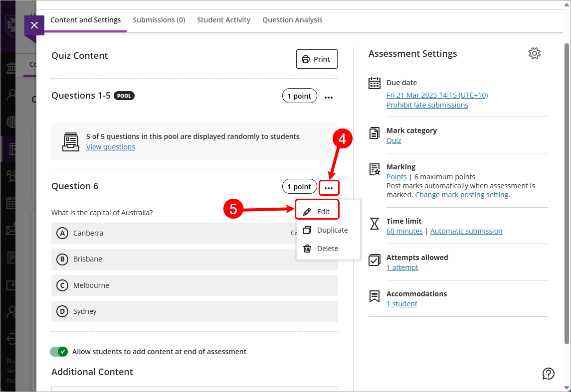Click the Automatic submission link

coord(466,231)
